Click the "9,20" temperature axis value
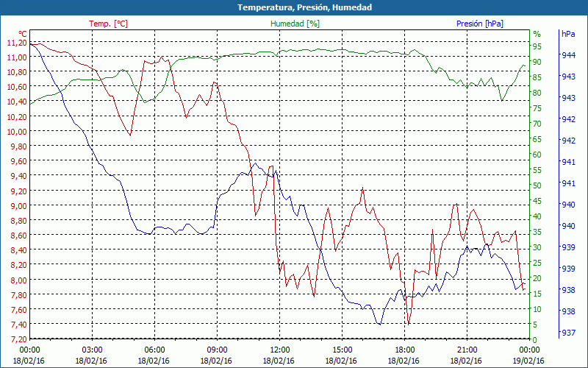Screen dimensions: 588x368 point(19,191)
